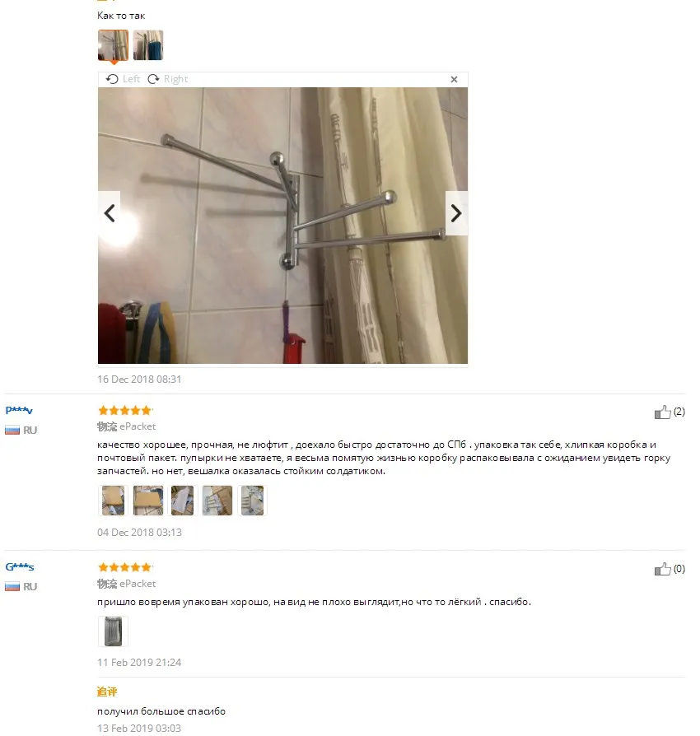Open the first cardboard box photo in P***v's review

pyautogui.click(x=113, y=501)
